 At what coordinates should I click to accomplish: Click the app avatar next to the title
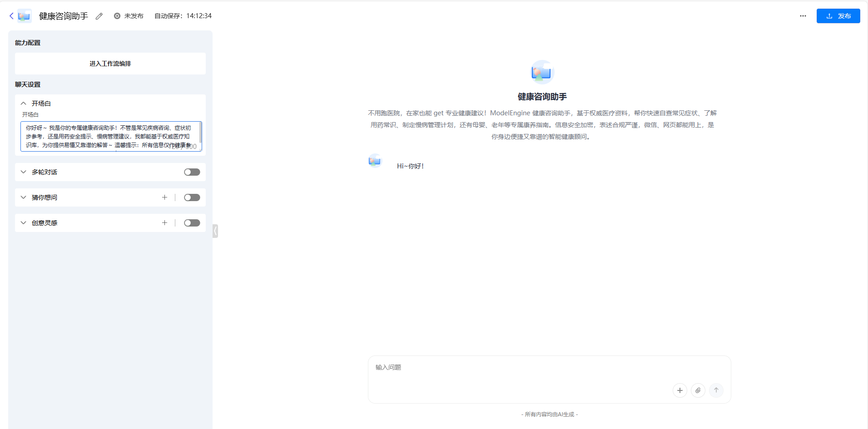pyautogui.click(x=24, y=15)
